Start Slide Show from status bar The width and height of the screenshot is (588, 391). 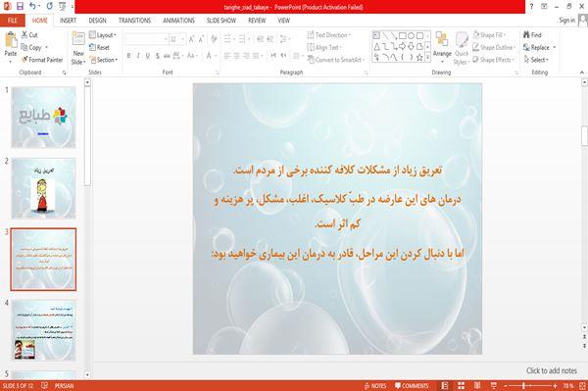point(494,385)
